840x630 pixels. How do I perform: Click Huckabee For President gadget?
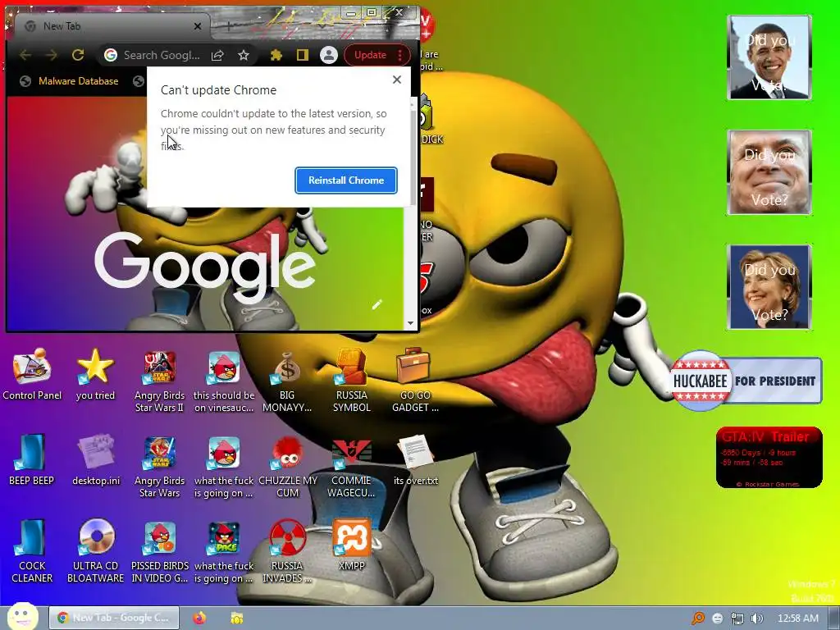click(746, 381)
